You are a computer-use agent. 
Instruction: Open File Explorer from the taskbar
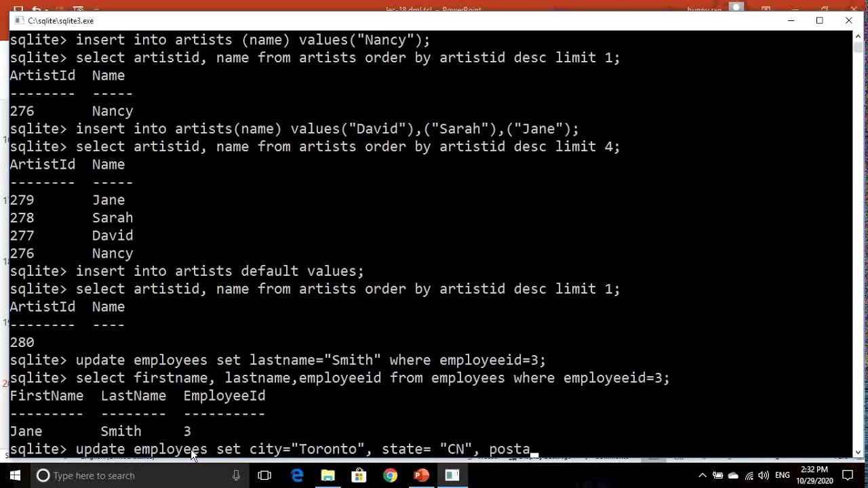(328, 476)
